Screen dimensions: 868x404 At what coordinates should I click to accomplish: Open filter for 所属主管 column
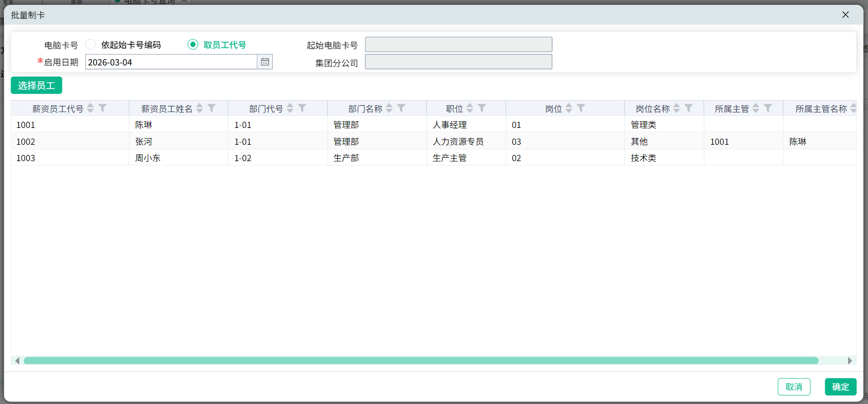pyautogui.click(x=768, y=108)
